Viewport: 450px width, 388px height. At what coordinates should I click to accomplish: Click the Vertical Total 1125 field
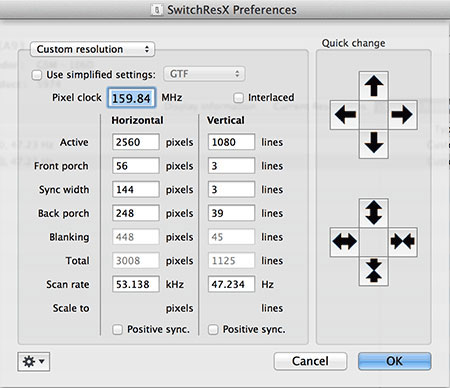click(231, 261)
